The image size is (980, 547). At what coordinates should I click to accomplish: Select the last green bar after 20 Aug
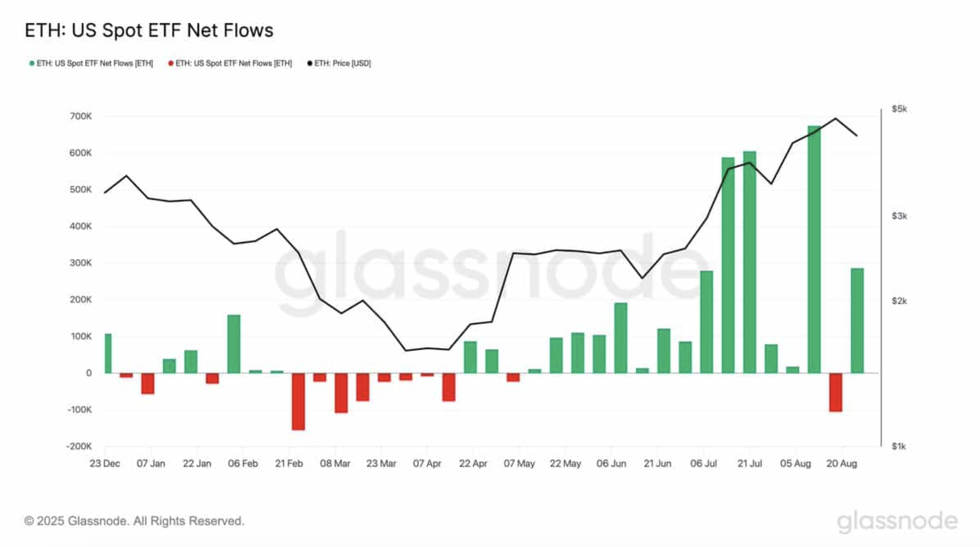857,321
